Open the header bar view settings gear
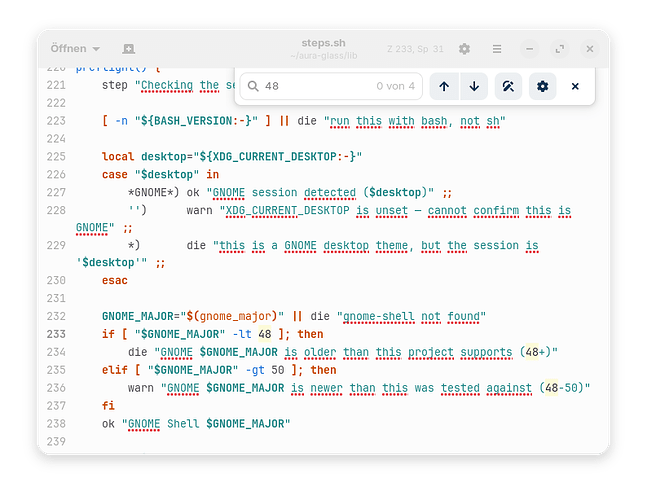This screenshot has height=500, width=646. point(464,49)
